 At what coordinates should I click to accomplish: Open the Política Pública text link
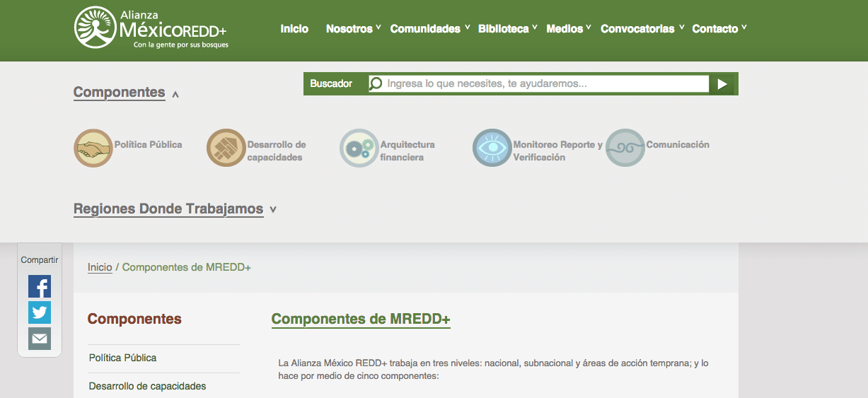point(149,144)
